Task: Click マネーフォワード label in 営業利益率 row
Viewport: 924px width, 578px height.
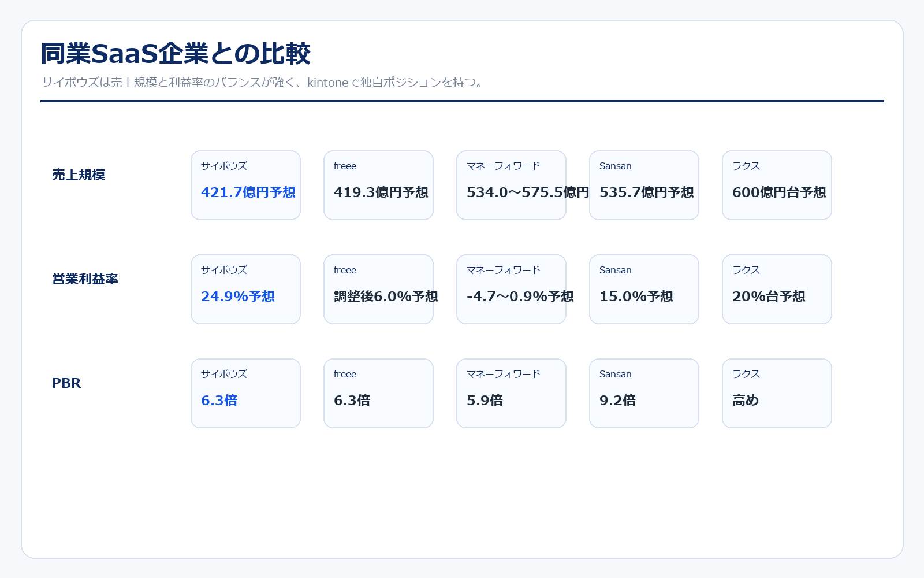Action: coord(504,270)
